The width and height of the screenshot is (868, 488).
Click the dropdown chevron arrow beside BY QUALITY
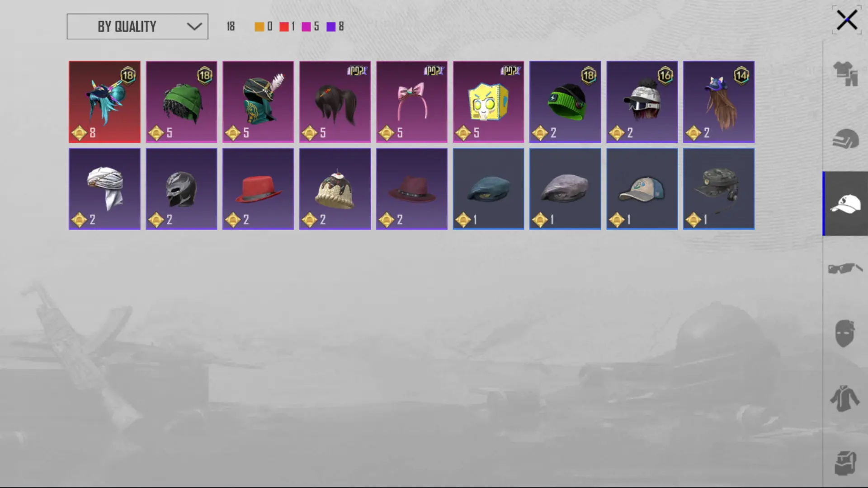tap(194, 27)
